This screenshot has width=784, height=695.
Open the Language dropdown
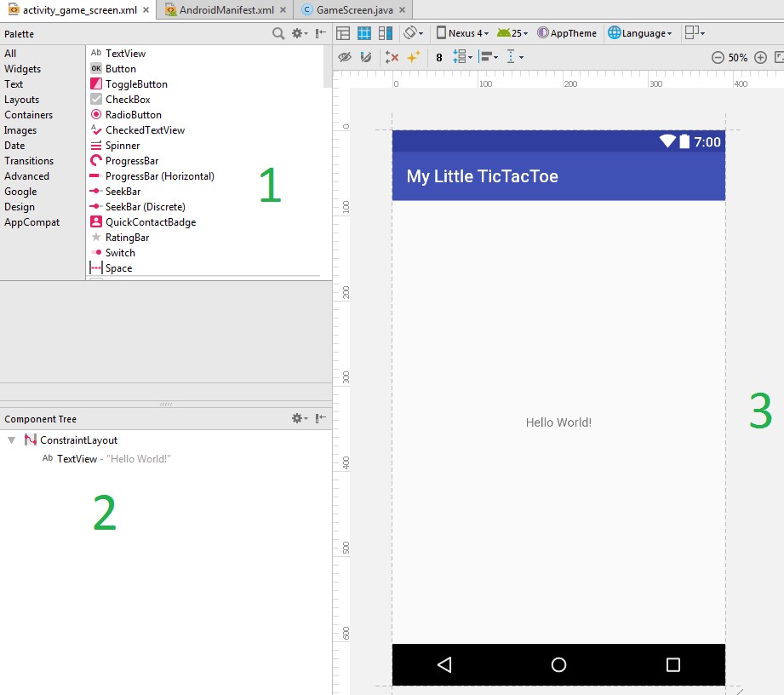[x=640, y=33]
